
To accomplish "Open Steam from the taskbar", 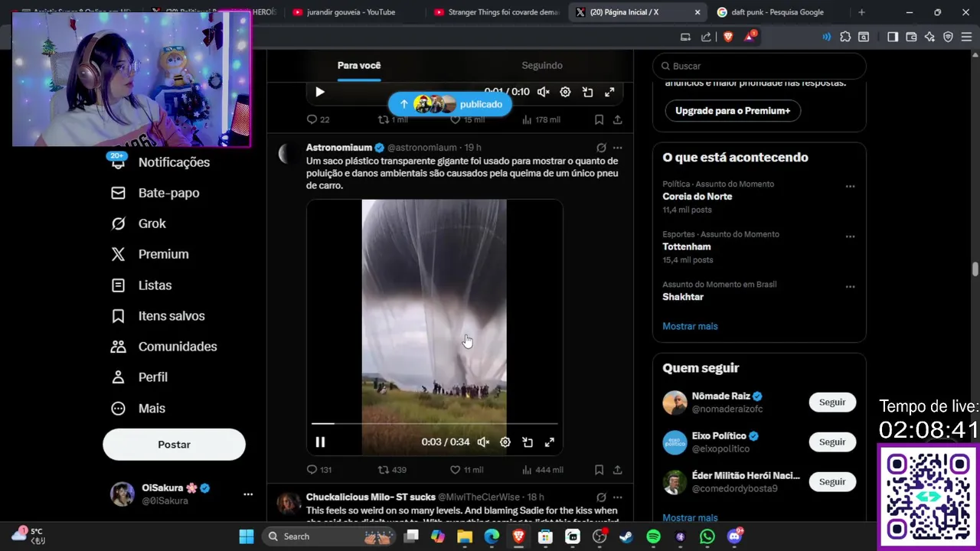I will tap(626, 536).
